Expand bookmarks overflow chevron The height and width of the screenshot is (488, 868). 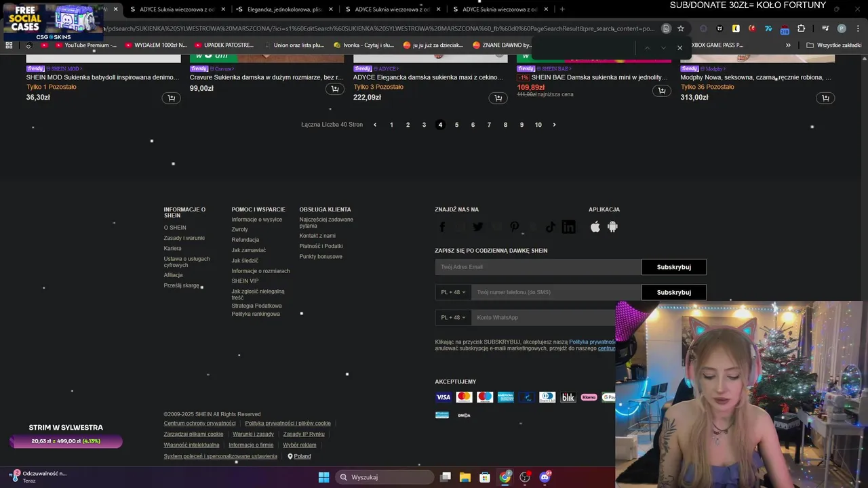(x=788, y=45)
